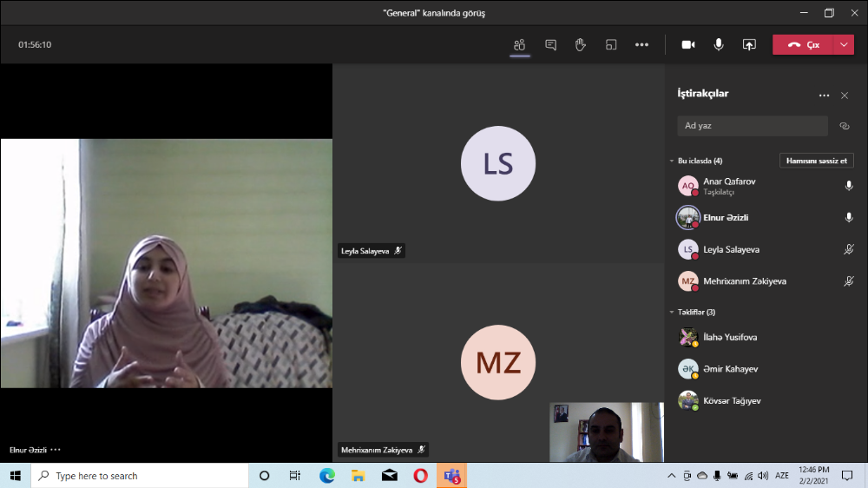Viewport: 868px width, 488px height.
Task: Click Leyla Salayeva's muted mic icon
Action: click(849, 249)
